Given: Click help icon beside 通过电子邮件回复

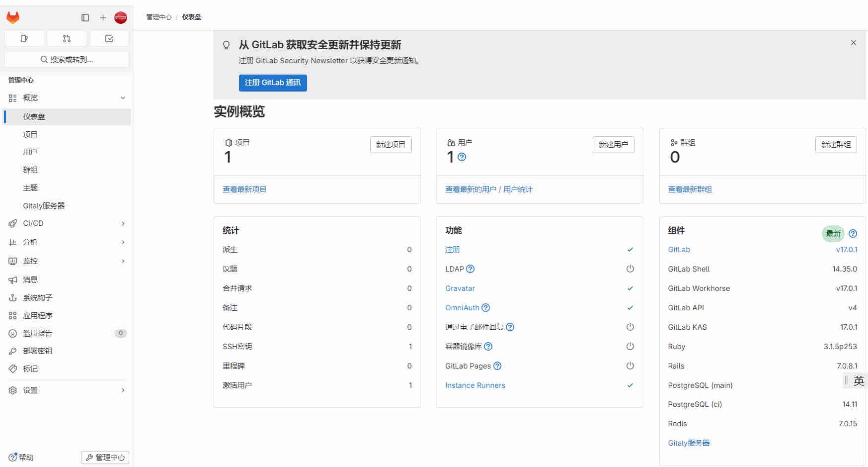Looking at the screenshot, I should 510,327.
